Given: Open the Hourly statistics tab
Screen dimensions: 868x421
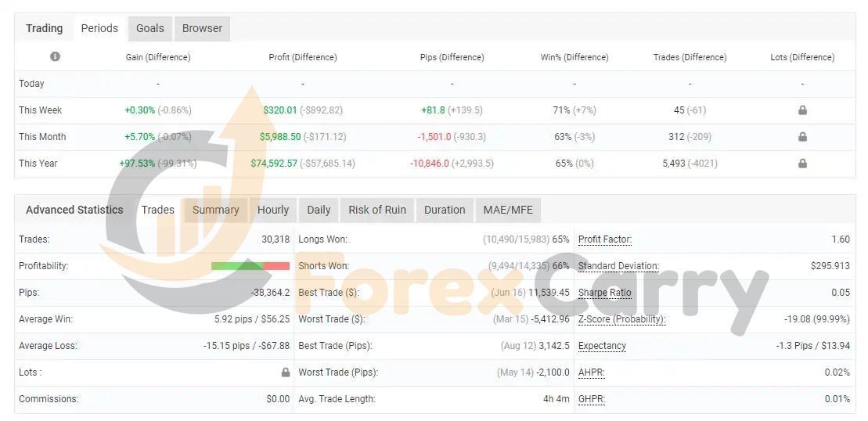Looking at the screenshot, I should coord(273,210).
